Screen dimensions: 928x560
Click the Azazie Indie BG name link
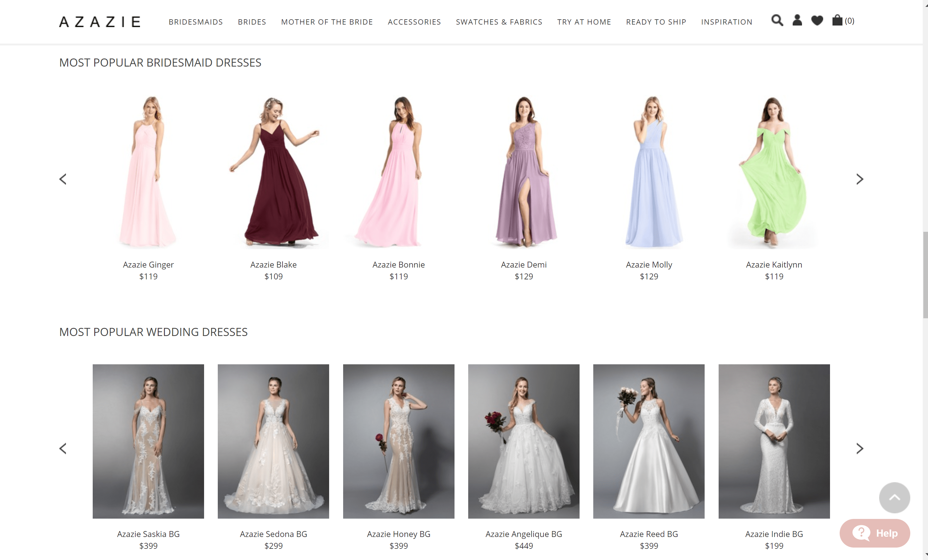(774, 534)
